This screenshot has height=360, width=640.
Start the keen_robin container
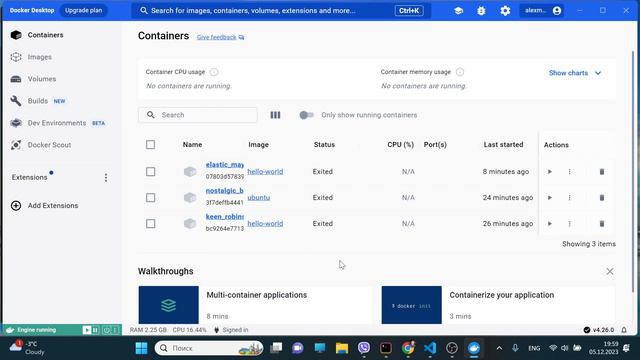point(550,224)
